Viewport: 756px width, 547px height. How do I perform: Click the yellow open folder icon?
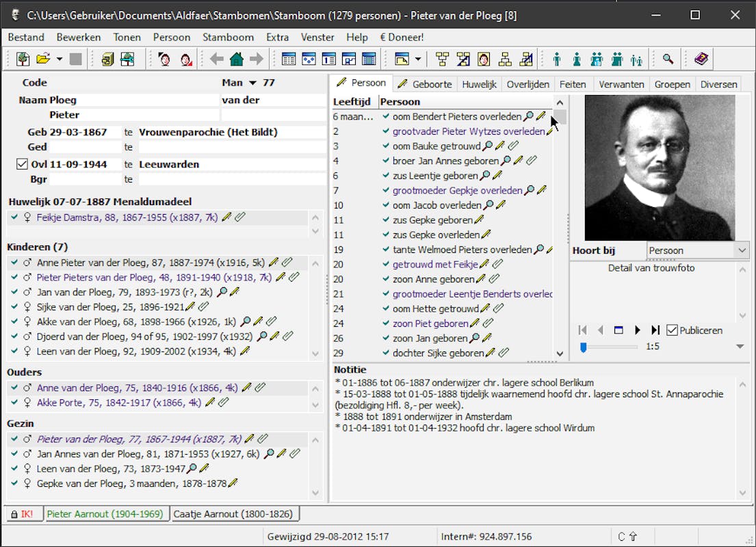[x=43, y=59]
